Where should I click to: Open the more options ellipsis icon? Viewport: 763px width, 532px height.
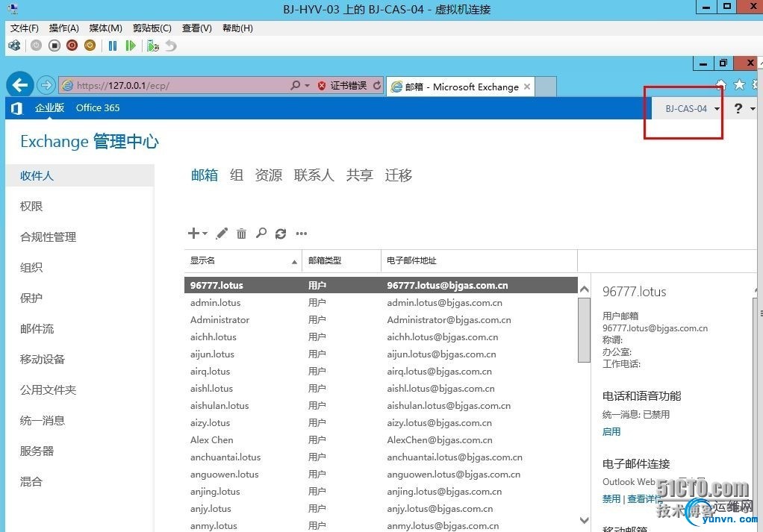pos(302,234)
